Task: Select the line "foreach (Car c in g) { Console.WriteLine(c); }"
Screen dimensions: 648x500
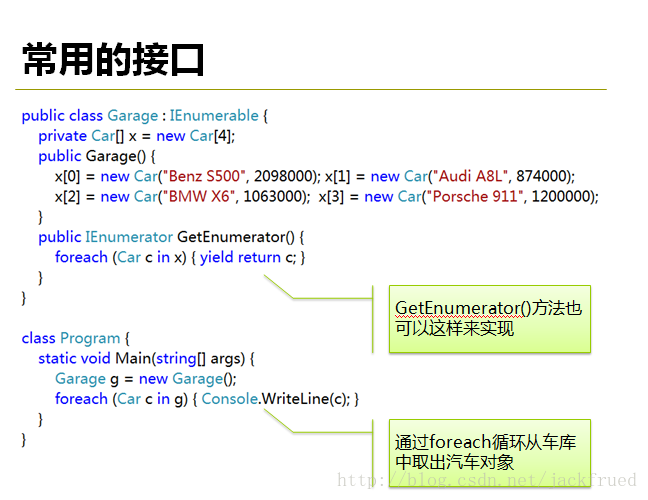Action: click(207, 399)
